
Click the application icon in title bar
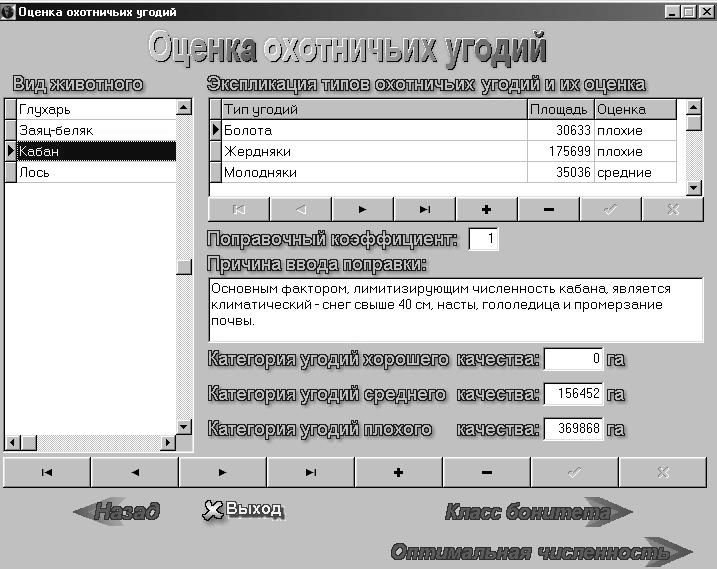tap(8, 12)
